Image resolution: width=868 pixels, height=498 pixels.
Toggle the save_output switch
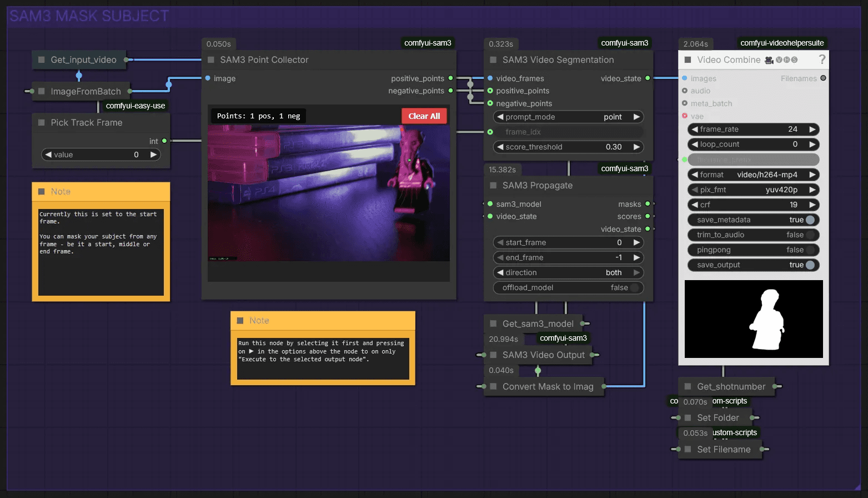[810, 265]
